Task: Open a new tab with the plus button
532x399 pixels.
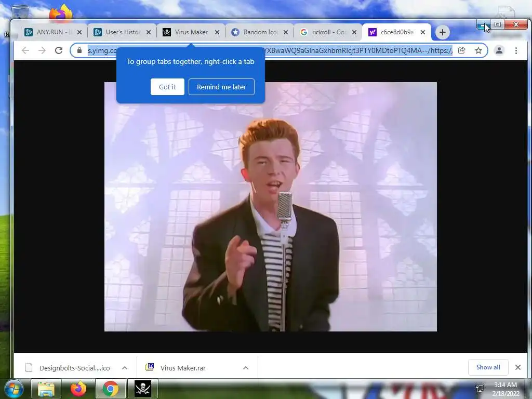Action: (443, 32)
